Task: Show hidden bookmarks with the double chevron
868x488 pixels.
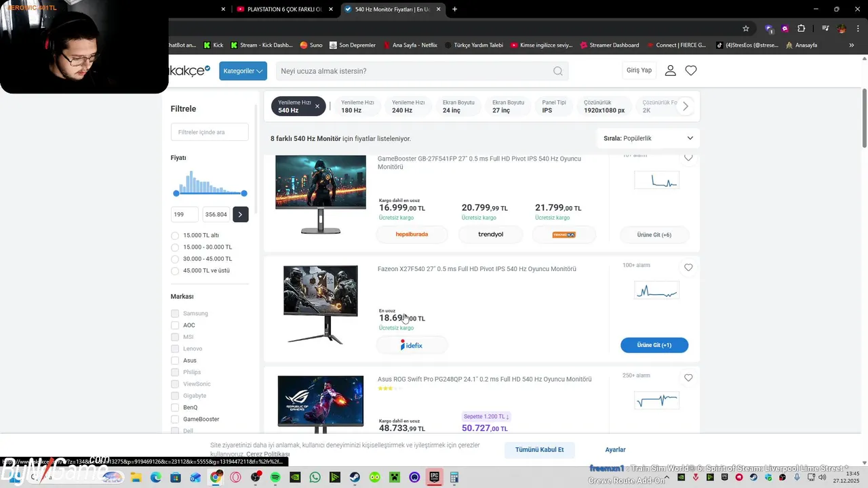Action: tap(851, 45)
